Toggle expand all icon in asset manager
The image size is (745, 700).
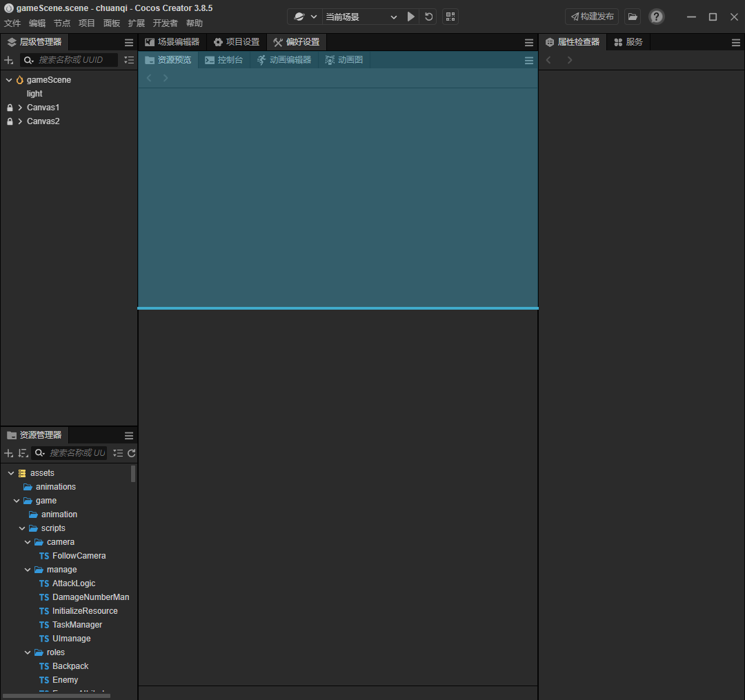(x=118, y=453)
